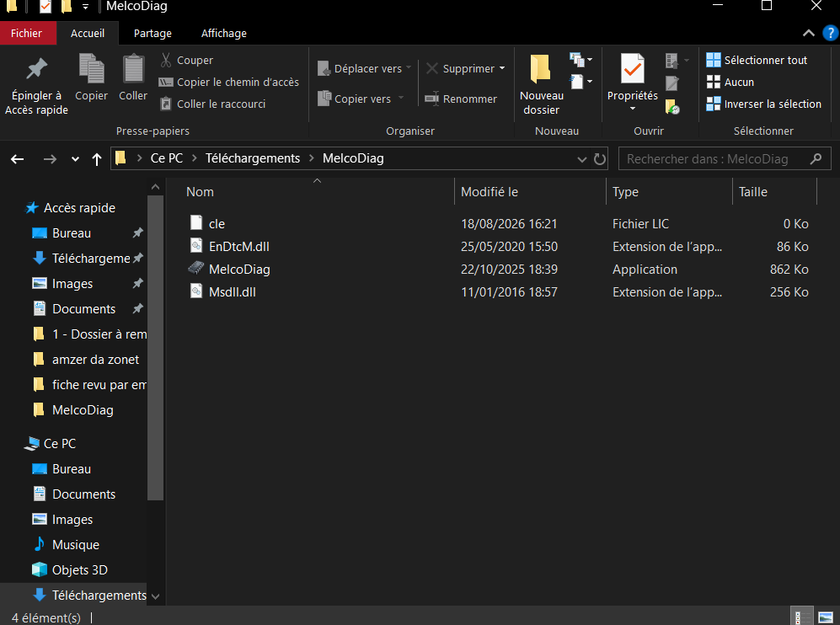Click the navigation pane scrollbar

155,347
